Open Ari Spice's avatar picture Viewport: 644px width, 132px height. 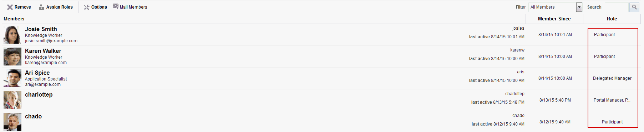12,78
